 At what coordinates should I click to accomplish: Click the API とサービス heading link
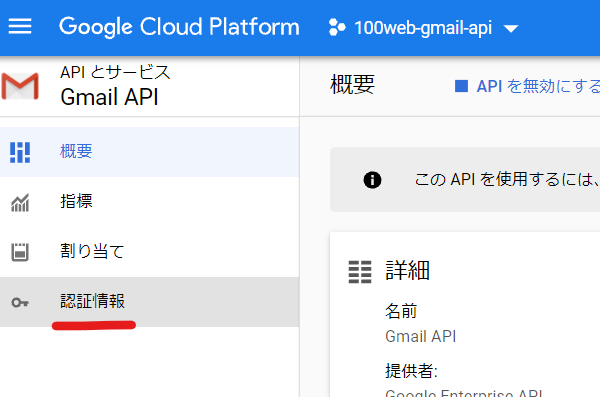pyautogui.click(x=115, y=72)
